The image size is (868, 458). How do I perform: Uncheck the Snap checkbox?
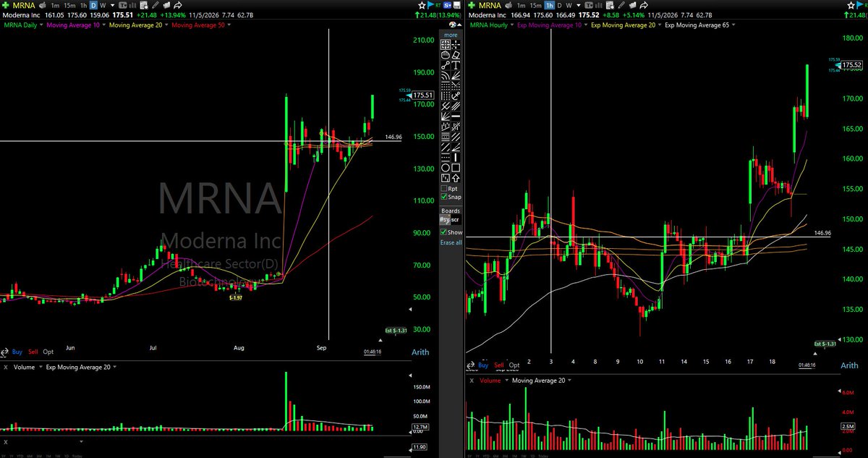pos(444,197)
